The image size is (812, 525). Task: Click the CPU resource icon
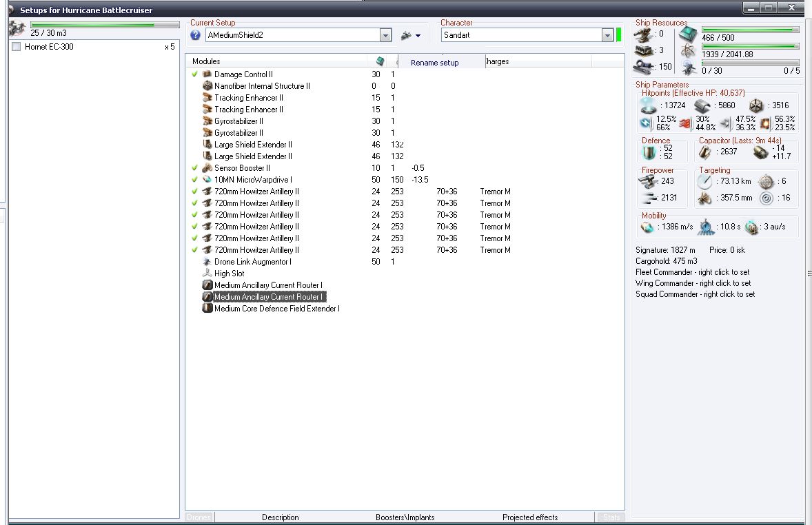pyautogui.click(x=688, y=34)
